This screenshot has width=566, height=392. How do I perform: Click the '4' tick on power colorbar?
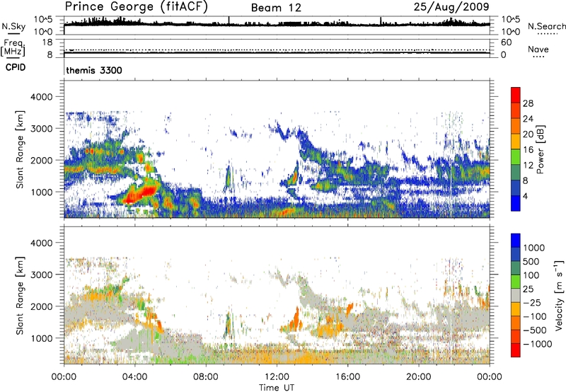click(525, 196)
